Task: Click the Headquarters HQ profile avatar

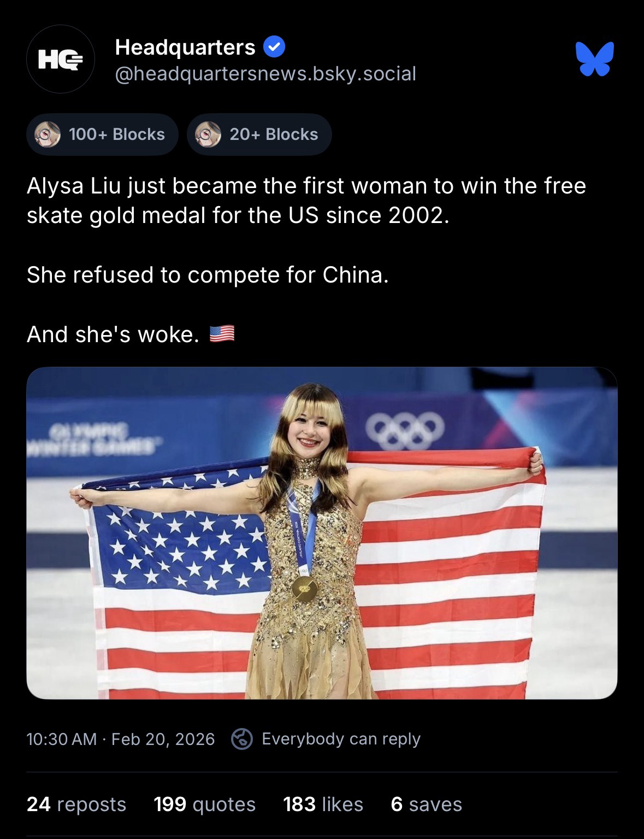Action: coord(60,59)
